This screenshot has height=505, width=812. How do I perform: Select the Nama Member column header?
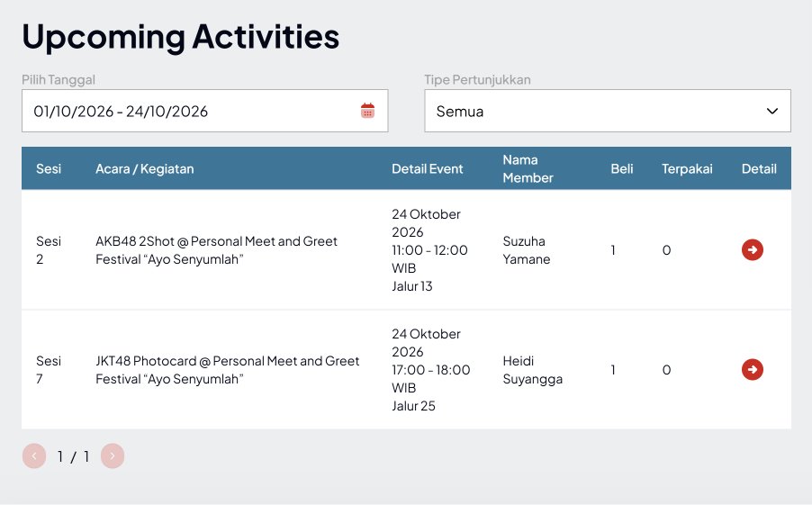pos(528,169)
